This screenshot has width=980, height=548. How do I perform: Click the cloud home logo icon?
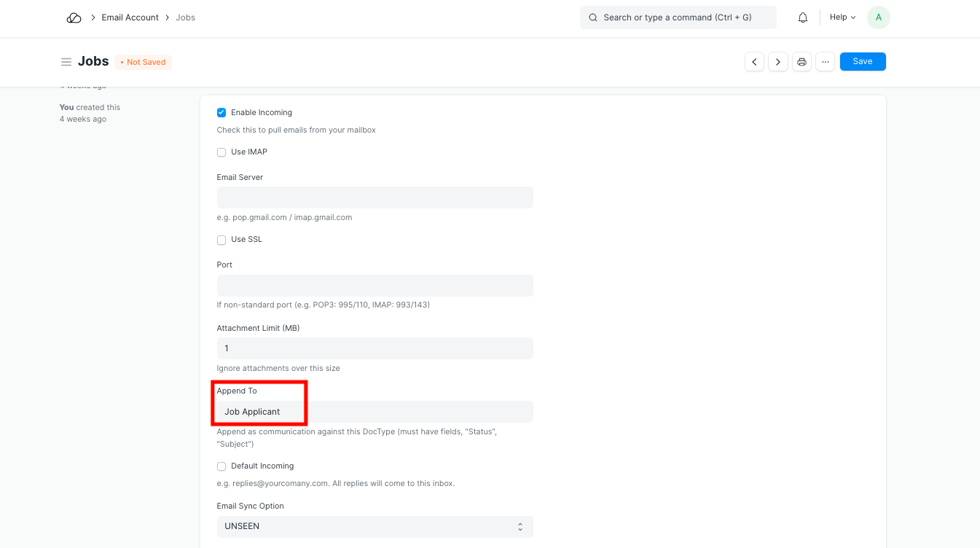(x=74, y=17)
